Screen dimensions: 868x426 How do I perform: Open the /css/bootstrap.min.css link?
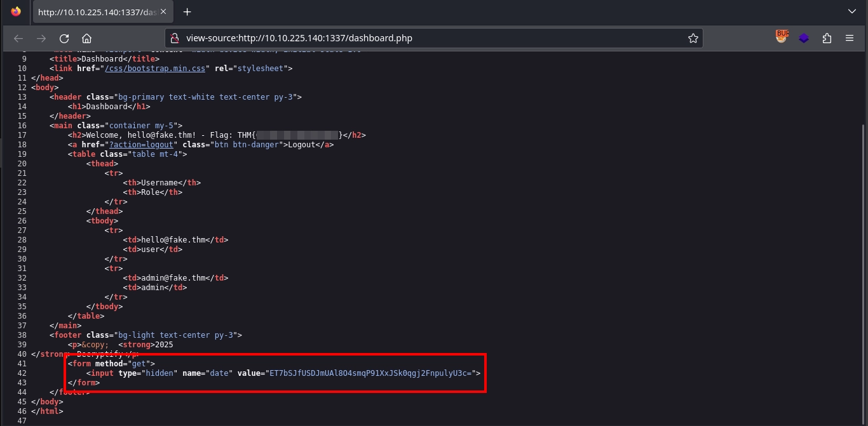154,69
